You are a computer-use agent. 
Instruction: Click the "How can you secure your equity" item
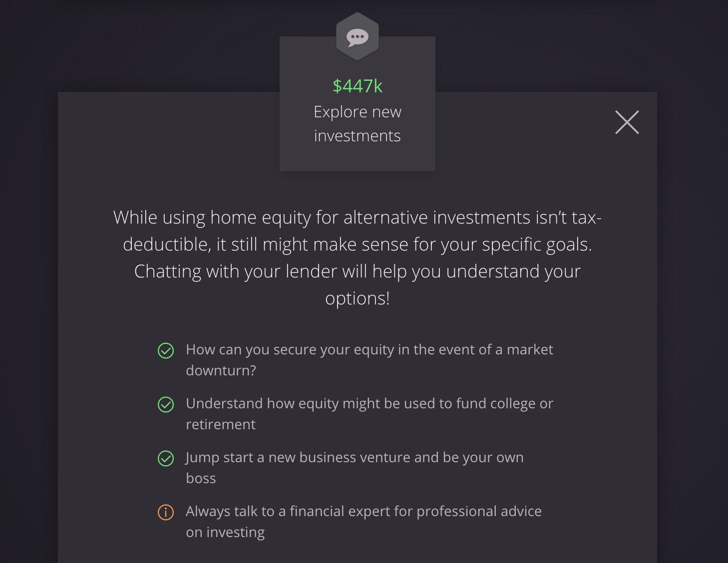point(369,350)
